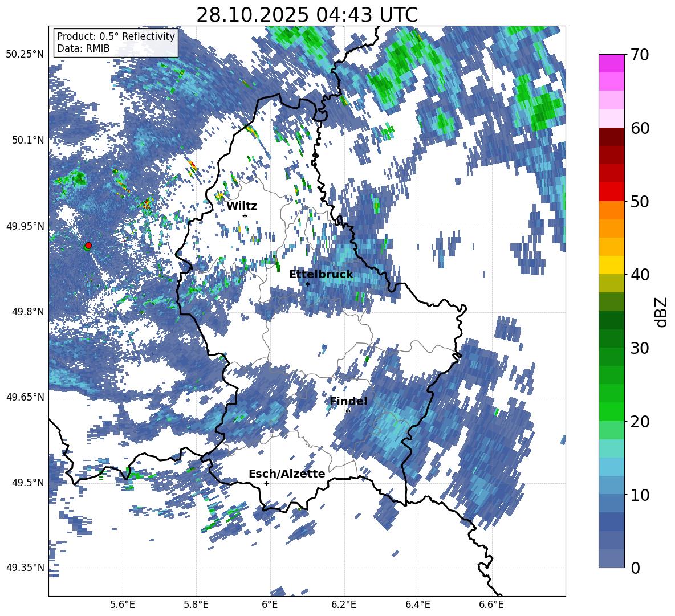Click the orange colorbar swatch below 50
The image size is (675, 616).
click(x=611, y=210)
